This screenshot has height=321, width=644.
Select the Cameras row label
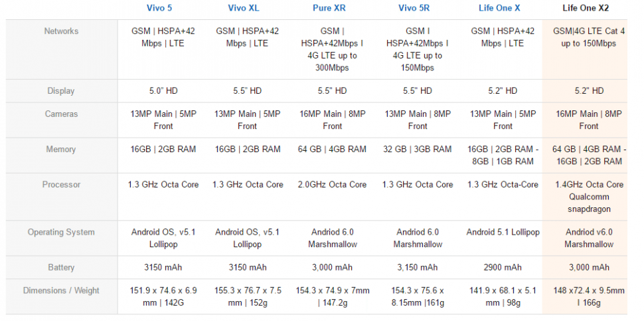coord(61,114)
